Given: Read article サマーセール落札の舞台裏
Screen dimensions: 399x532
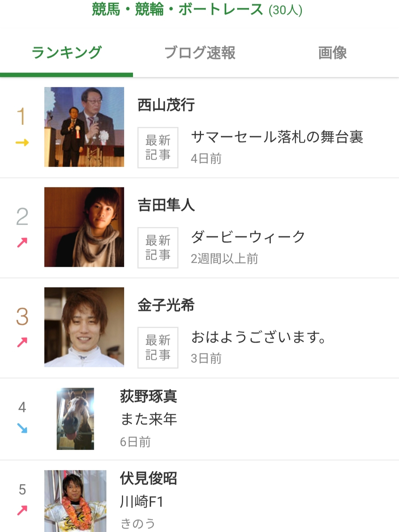Looking at the screenshot, I should point(277,137).
